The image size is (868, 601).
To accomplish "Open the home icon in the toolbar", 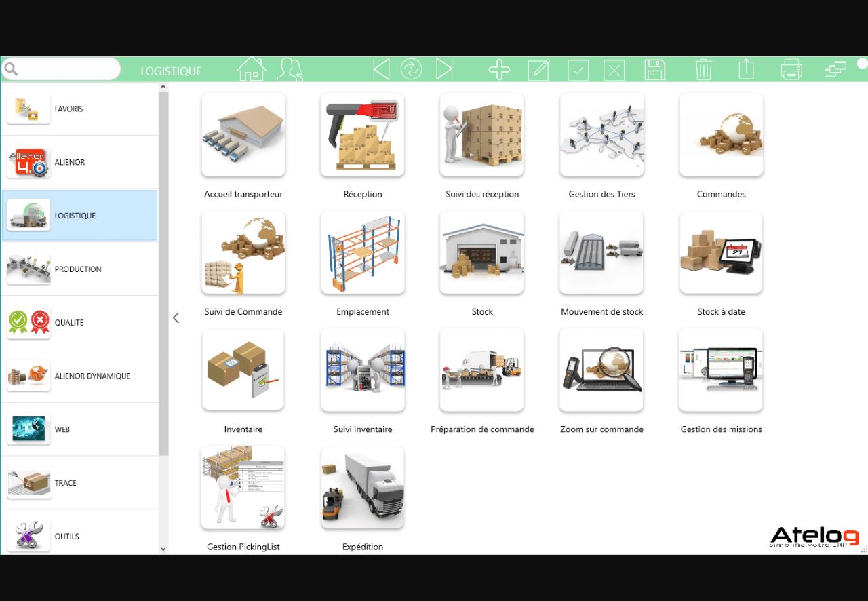I will pyautogui.click(x=251, y=68).
